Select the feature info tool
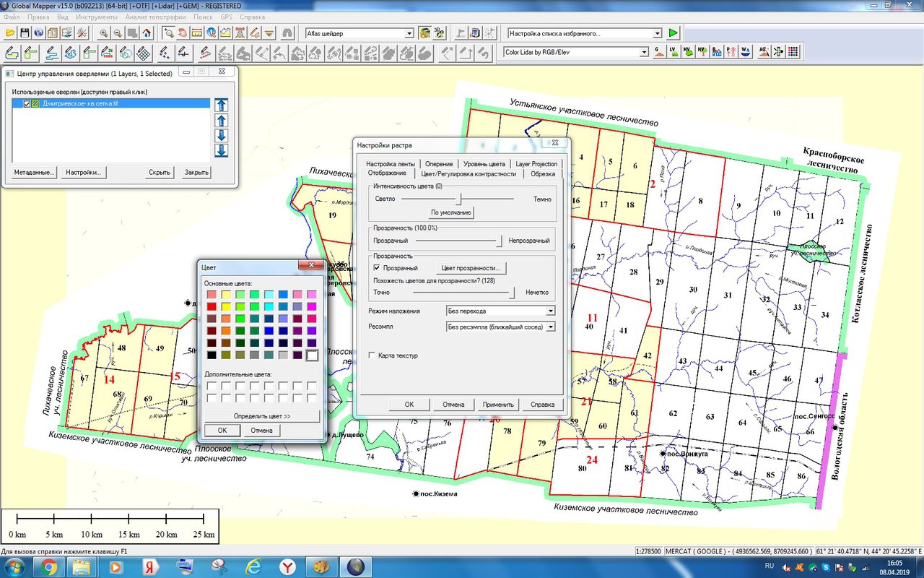The width and height of the screenshot is (924, 578). 211,33
